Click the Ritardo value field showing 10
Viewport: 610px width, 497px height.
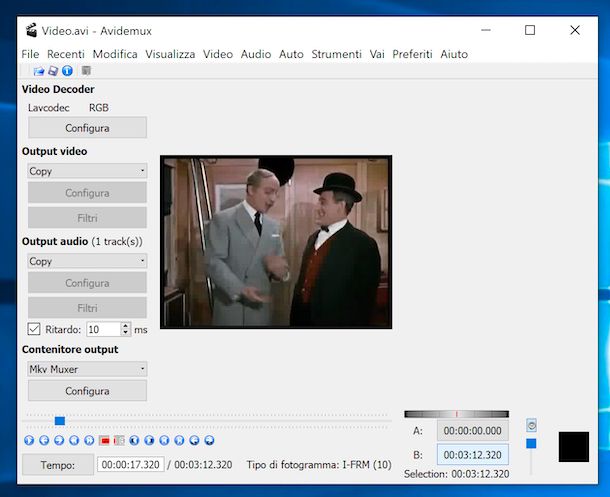click(x=103, y=329)
